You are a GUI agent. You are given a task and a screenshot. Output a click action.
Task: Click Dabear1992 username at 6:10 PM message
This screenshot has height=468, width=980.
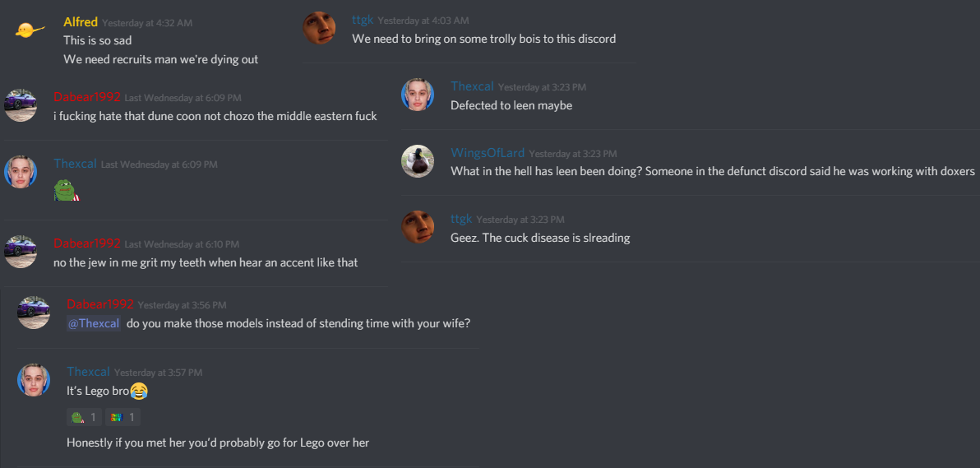87,243
